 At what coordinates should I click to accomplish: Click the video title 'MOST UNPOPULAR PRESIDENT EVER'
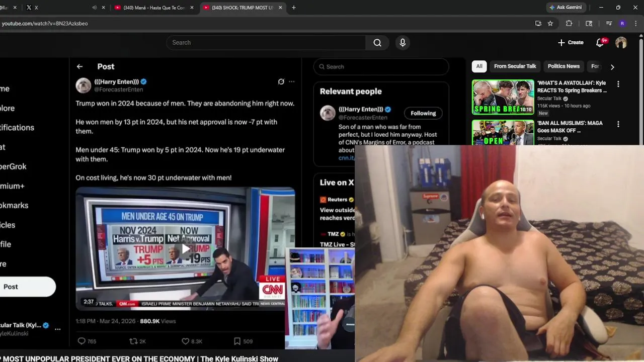[139, 358]
